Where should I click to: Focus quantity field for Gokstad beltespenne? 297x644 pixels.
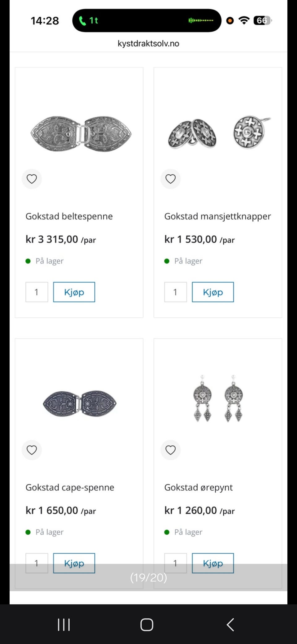(x=37, y=292)
